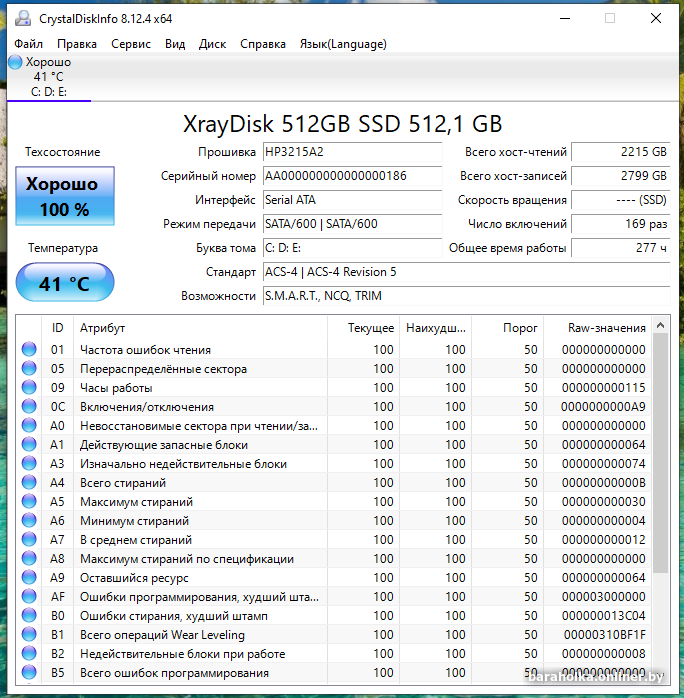Click the disk title XrayDisk 512GB SSD 512,1 GB
Screen dimensions: 684x698
click(x=343, y=124)
